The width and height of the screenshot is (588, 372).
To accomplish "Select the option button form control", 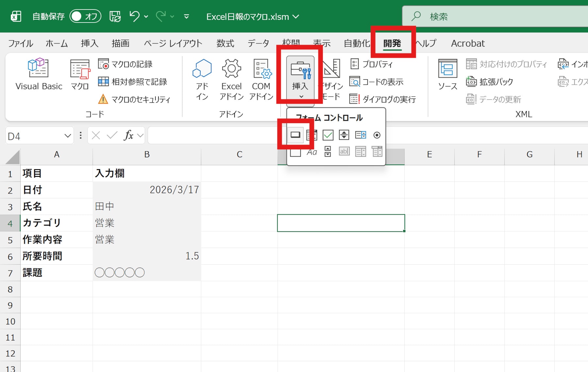I will (x=377, y=135).
